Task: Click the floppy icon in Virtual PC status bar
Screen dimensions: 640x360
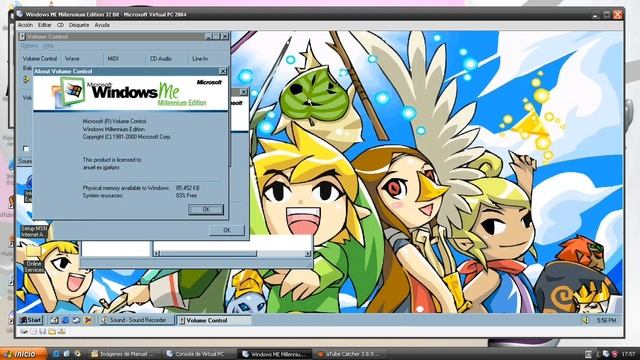Action: point(42,331)
